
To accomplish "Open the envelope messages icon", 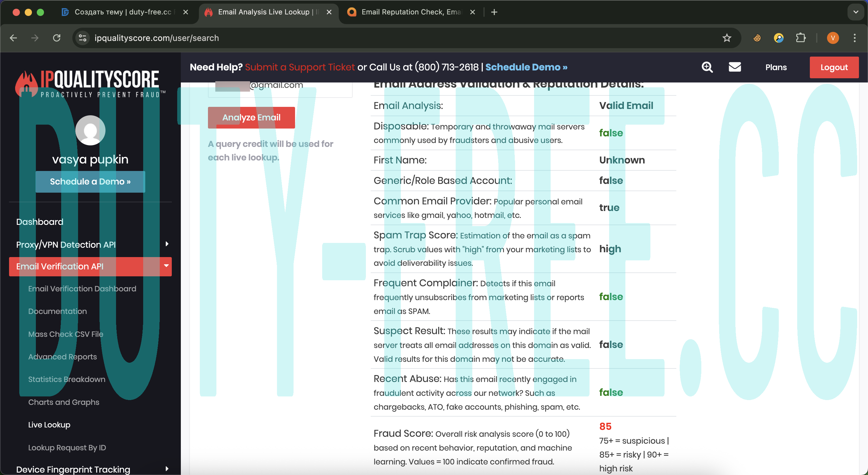I will 734,67.
